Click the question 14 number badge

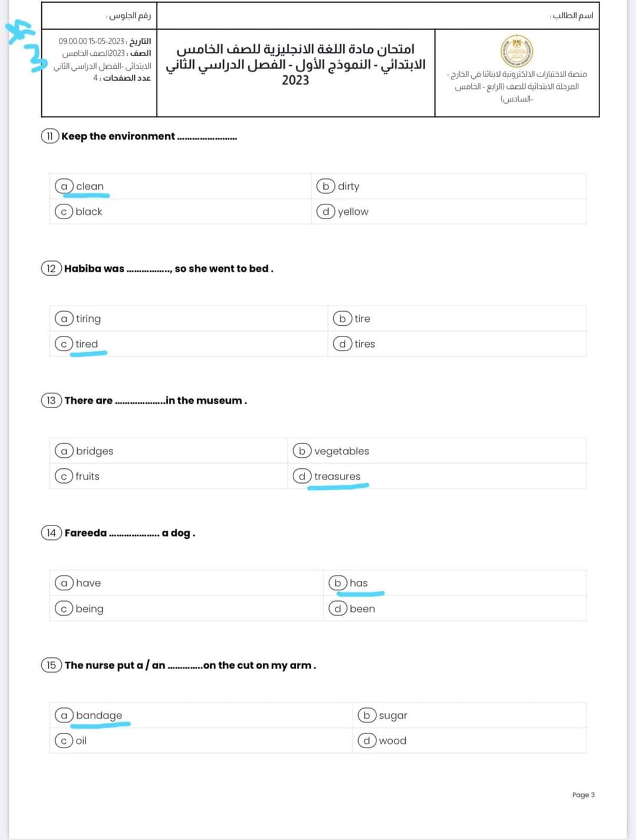point(51,533)
